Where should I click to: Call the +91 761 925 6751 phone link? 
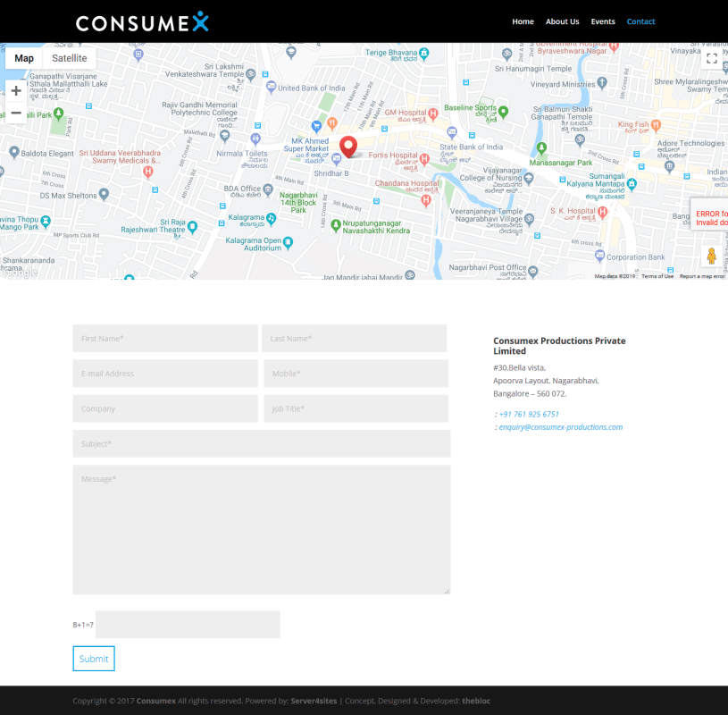click(529, 414)
